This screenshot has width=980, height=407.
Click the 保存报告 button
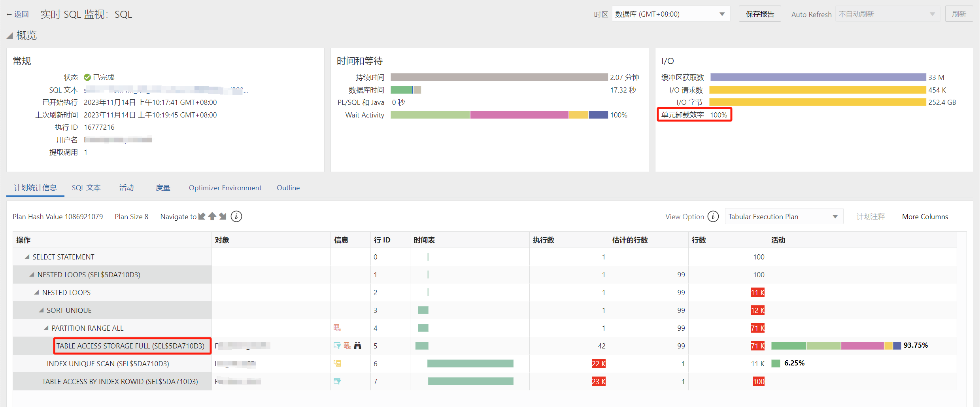pyautogui.click(x=759, y=13)
